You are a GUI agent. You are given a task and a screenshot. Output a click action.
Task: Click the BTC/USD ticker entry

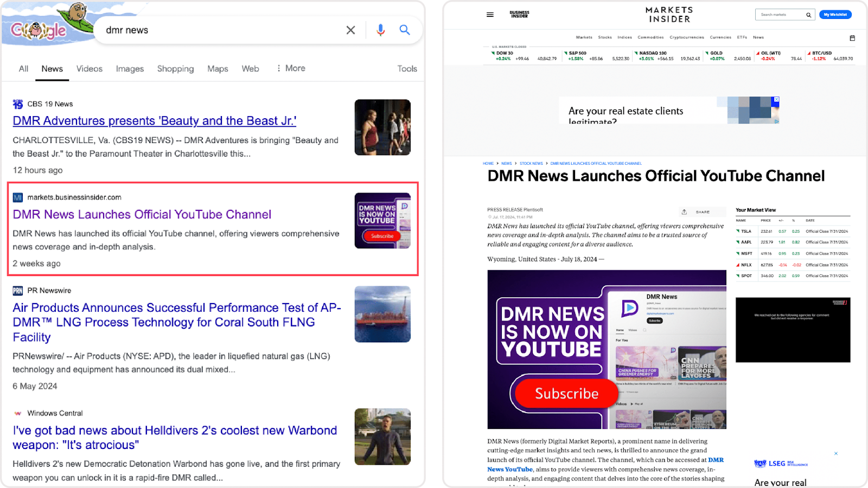(830, 56)
